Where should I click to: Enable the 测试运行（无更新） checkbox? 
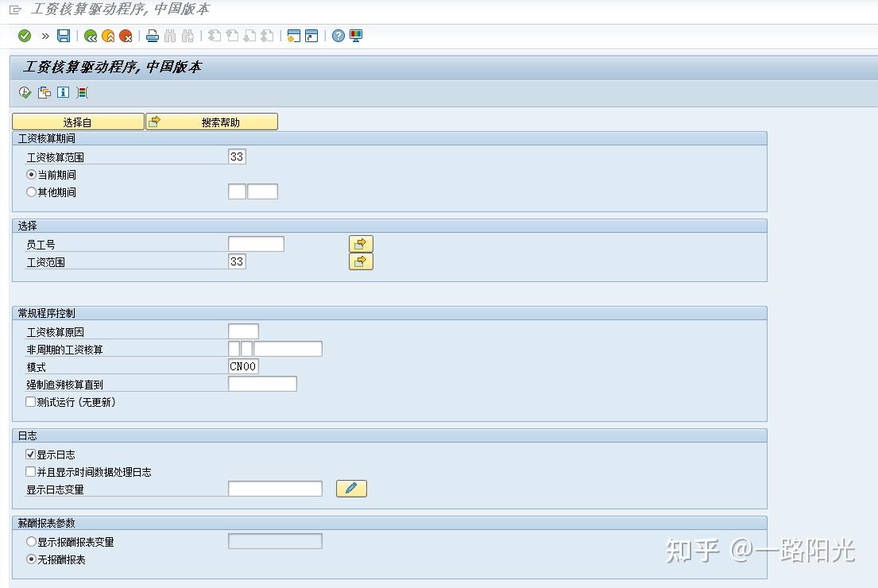29,402
